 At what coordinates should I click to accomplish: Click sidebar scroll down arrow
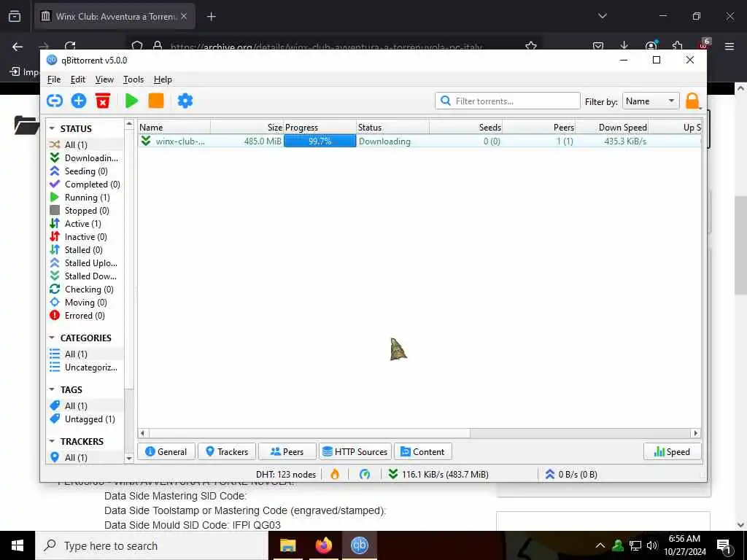[129, 458]
